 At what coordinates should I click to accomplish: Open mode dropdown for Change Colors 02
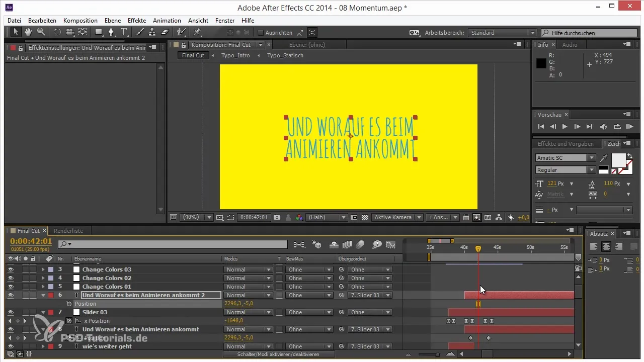tap(248, 278)
